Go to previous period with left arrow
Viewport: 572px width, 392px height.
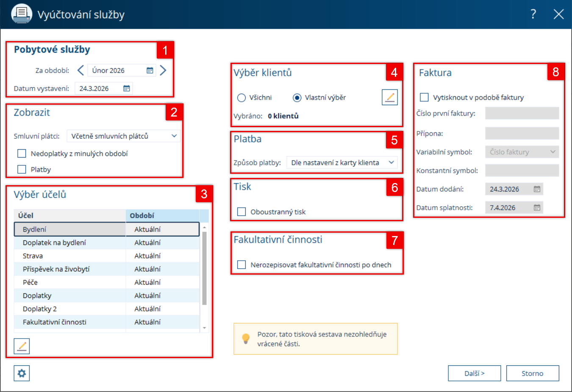coord(81,70)
